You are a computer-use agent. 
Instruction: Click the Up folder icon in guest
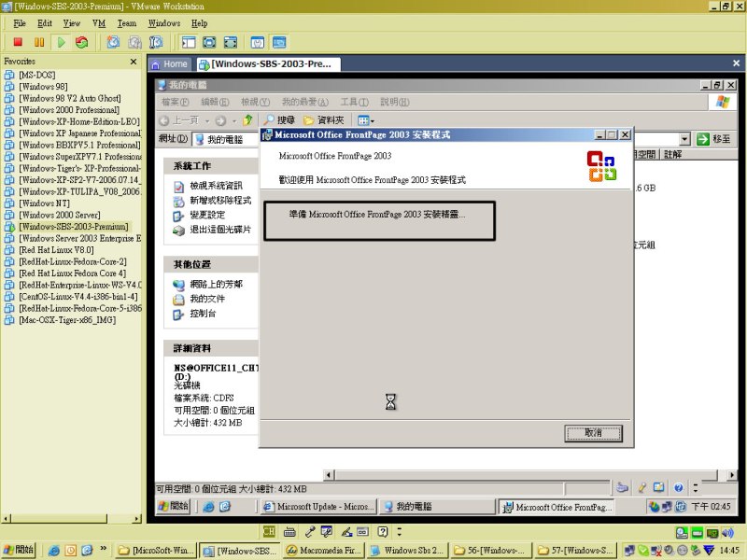coord(247,120)
